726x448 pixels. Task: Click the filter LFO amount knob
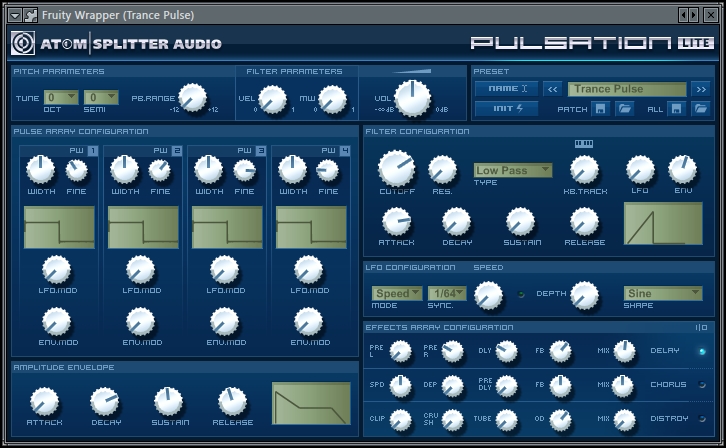pos(640,169)
